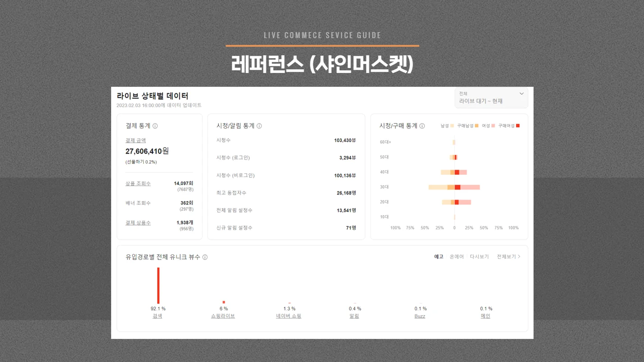This screenshot has width=644, height=362.
Task: Open info icon beside 시청/구매 통계
Action: coord(422,126)
